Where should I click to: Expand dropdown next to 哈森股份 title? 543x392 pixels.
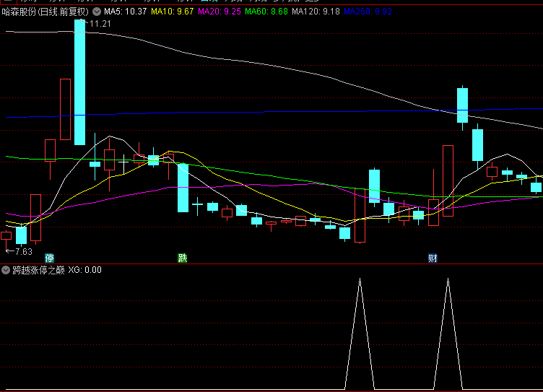pos(97,12)
